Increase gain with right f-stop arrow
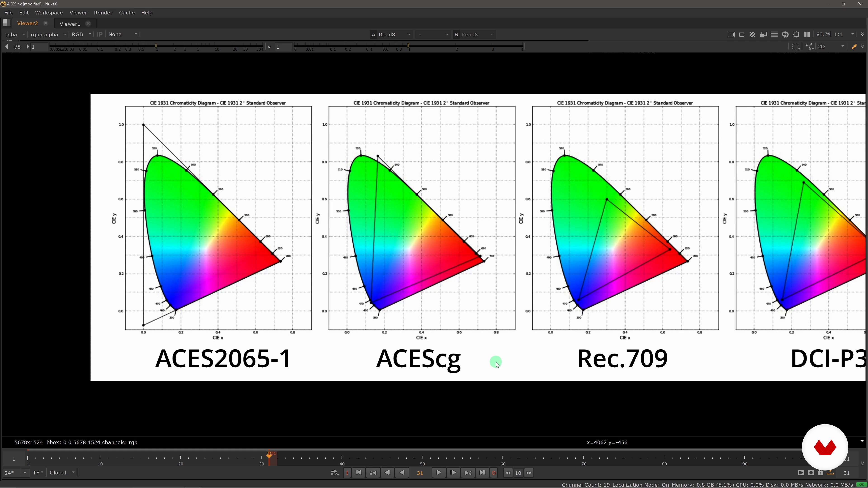The width and height of the screenshot is (868, 488). coord(28,47)
